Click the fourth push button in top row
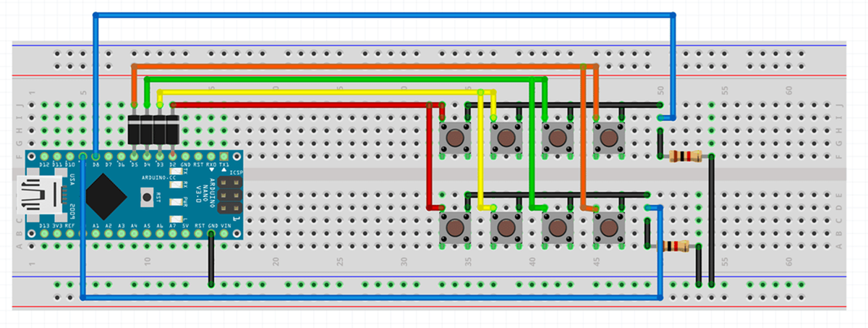Screen dimensions: 868x328 [608, 136]
